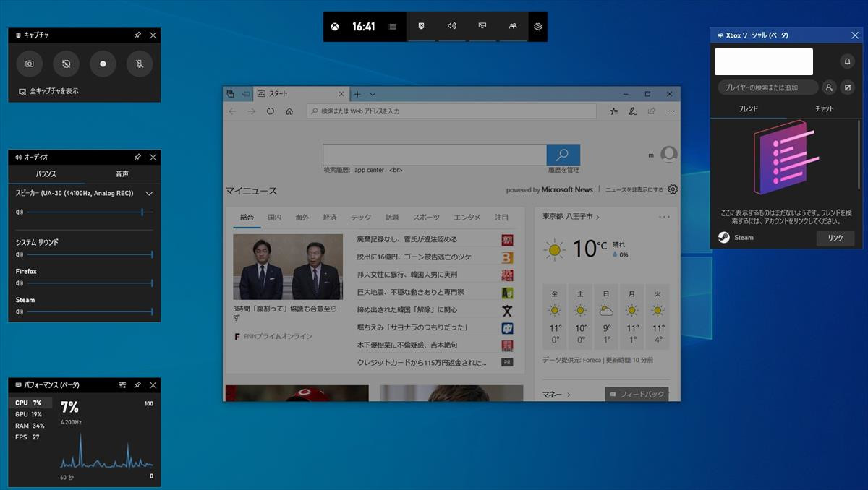The width and height of the screenshot is (868, 490).
Task: Start recording with the record button
Action: [x=103, y=64]
